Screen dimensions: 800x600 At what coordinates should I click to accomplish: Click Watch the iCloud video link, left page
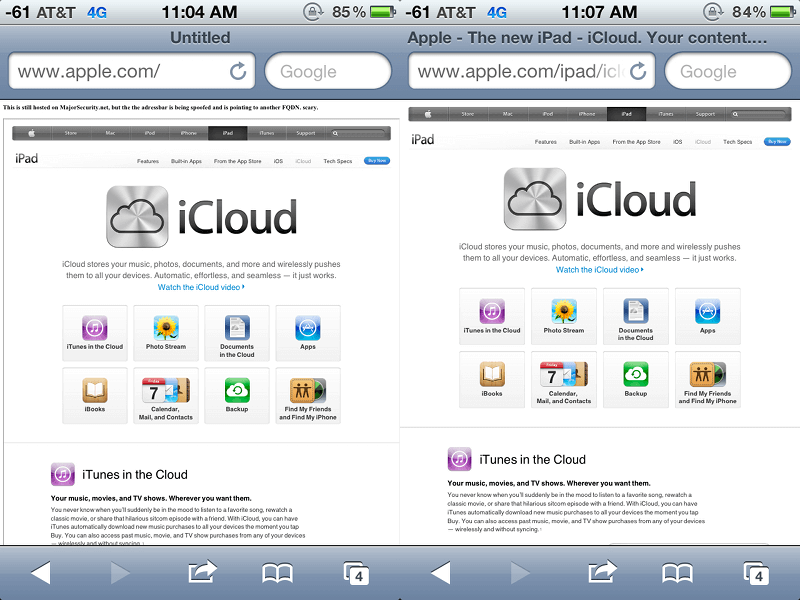201,287
